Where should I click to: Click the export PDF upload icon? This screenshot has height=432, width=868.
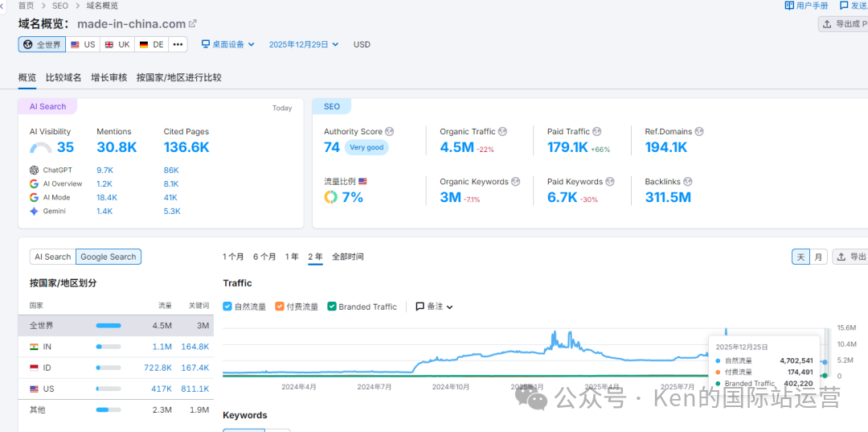click(827, 24)
